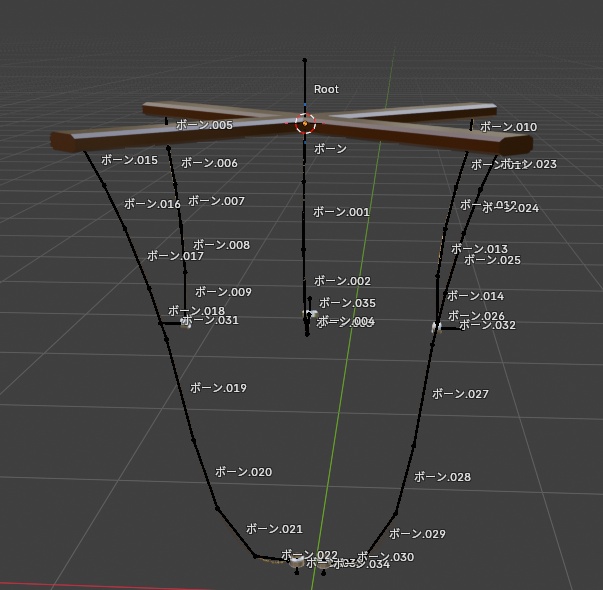Image resolution: width=603 pixels, height=590 pixels.
Task: Select bone ボーン.005 on the left arm
Action: 204,125
